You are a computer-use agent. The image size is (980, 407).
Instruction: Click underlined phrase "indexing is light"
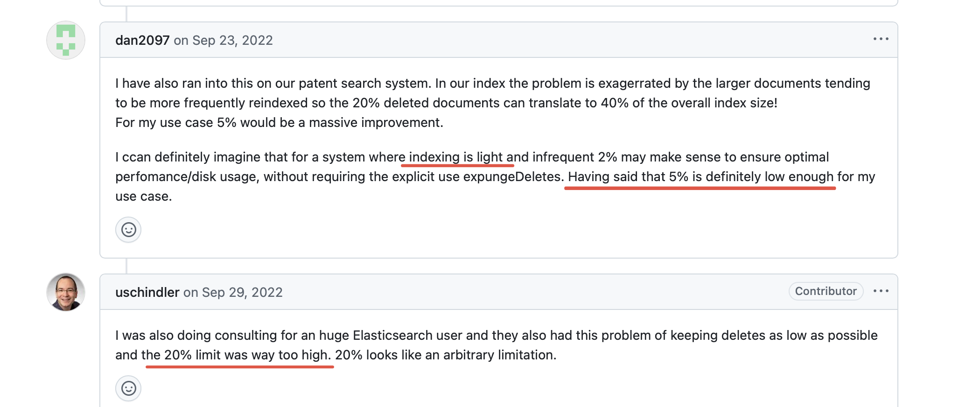(x=455, y=157)
